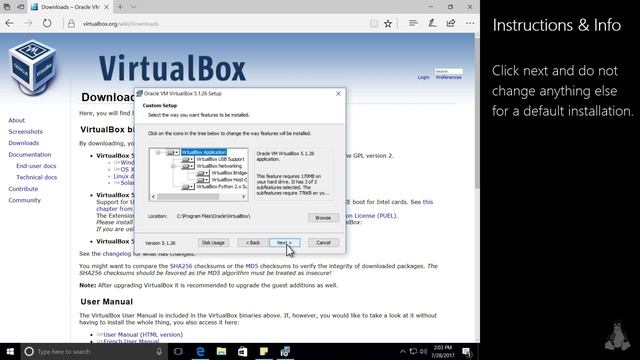Open Edge Settings and more menu
Screen dimensions: 640x360
[x=470, y=23]
